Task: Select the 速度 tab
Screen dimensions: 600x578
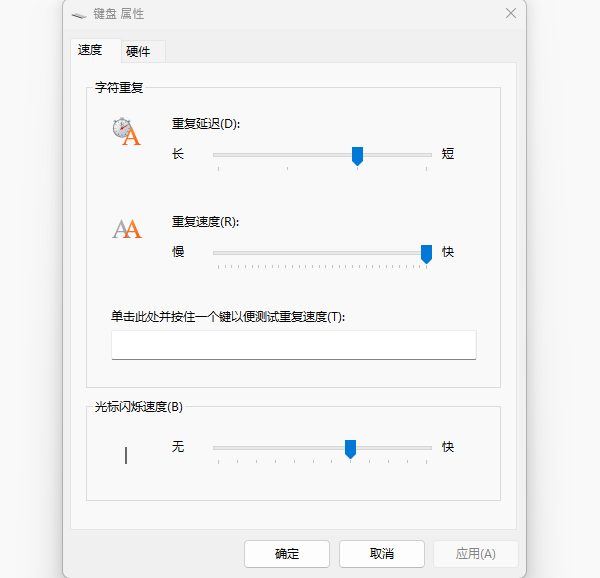Action: [x=96, y=50]
